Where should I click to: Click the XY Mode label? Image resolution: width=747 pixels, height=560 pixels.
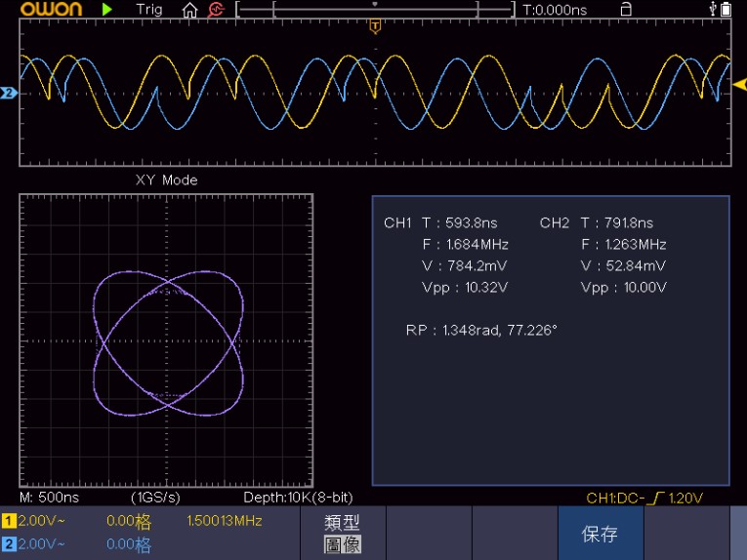(166, 180)
